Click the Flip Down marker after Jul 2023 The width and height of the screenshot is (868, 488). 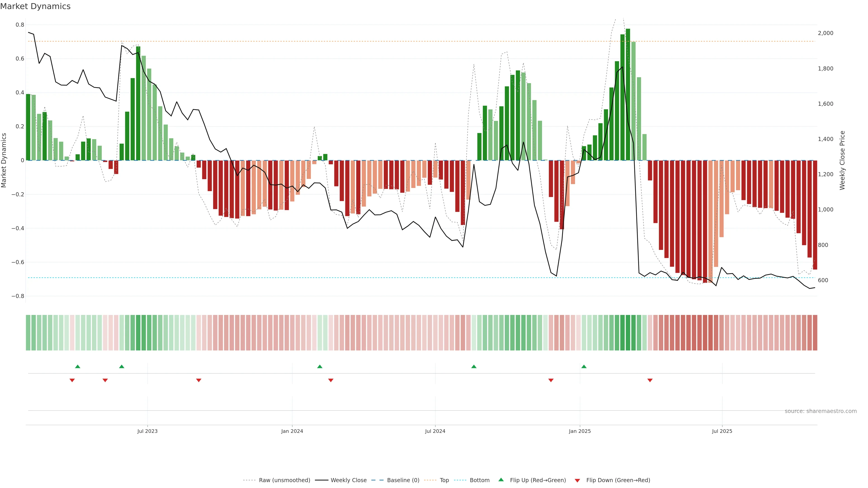199,380
